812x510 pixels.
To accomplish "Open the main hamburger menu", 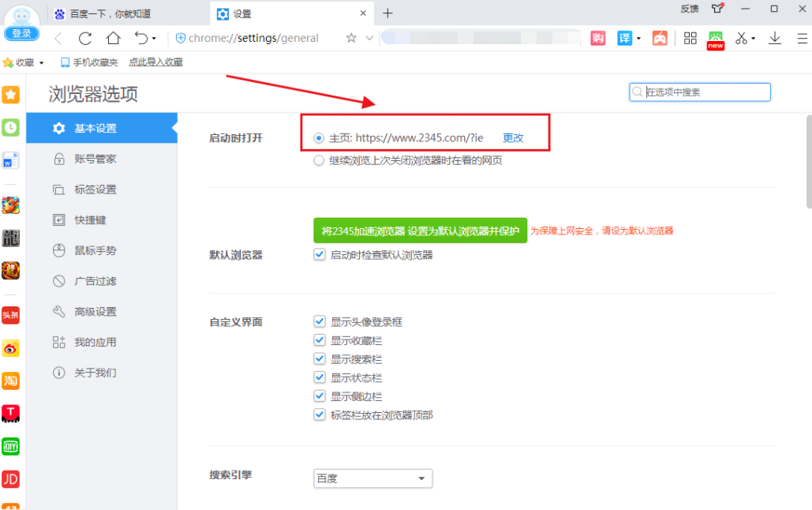I will pyautogui.click(x=802, y=39).
